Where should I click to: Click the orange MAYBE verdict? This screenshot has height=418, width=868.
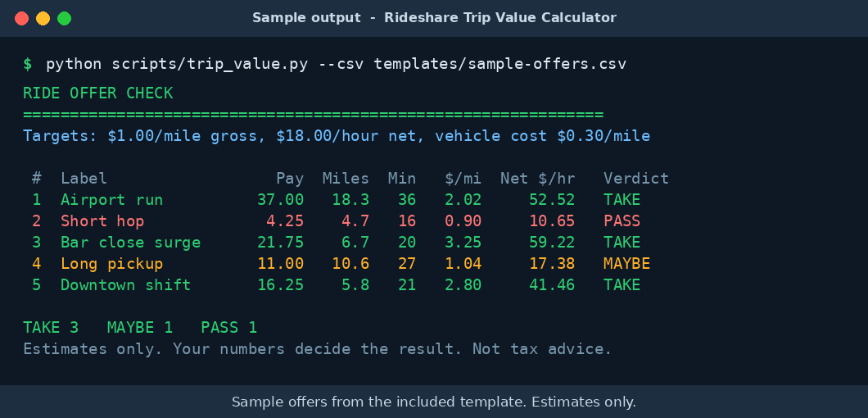click(x=626, y=264)
